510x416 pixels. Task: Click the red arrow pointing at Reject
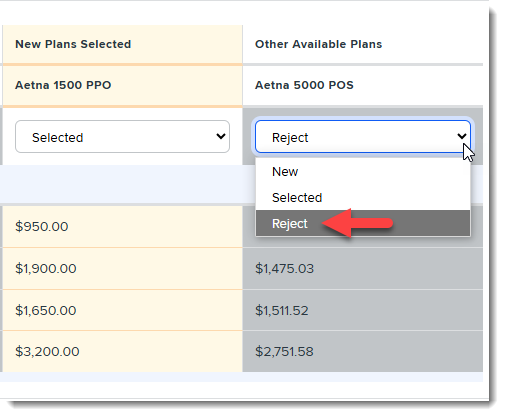(357, 223)
